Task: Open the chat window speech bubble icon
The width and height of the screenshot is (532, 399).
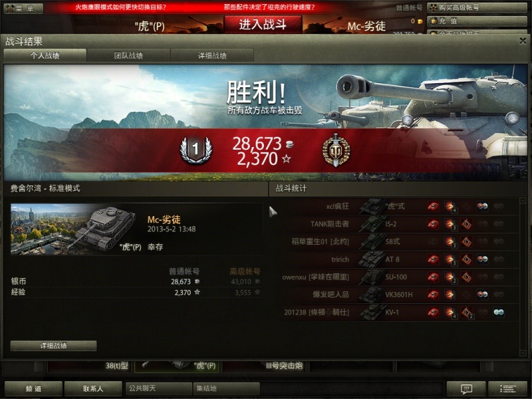Action: click(x=466, y=389)
